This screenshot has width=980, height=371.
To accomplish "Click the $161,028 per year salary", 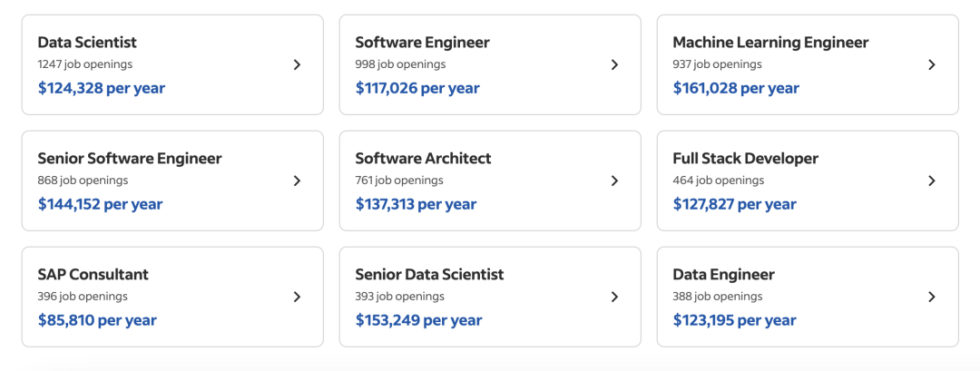I will coord(736,88).
